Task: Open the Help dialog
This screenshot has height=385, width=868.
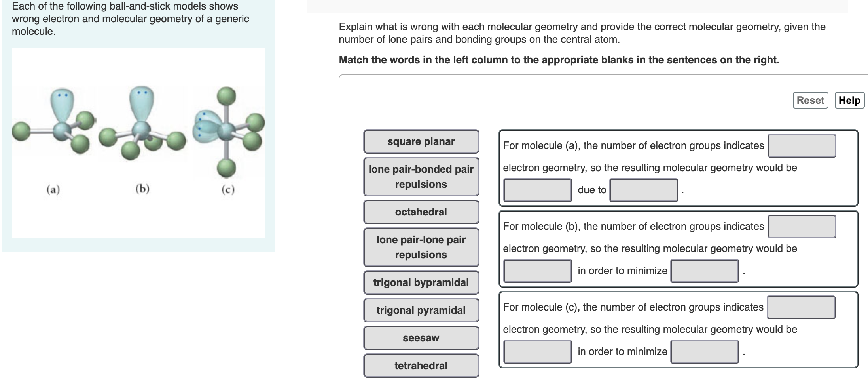Action: (x=849, y=100)
